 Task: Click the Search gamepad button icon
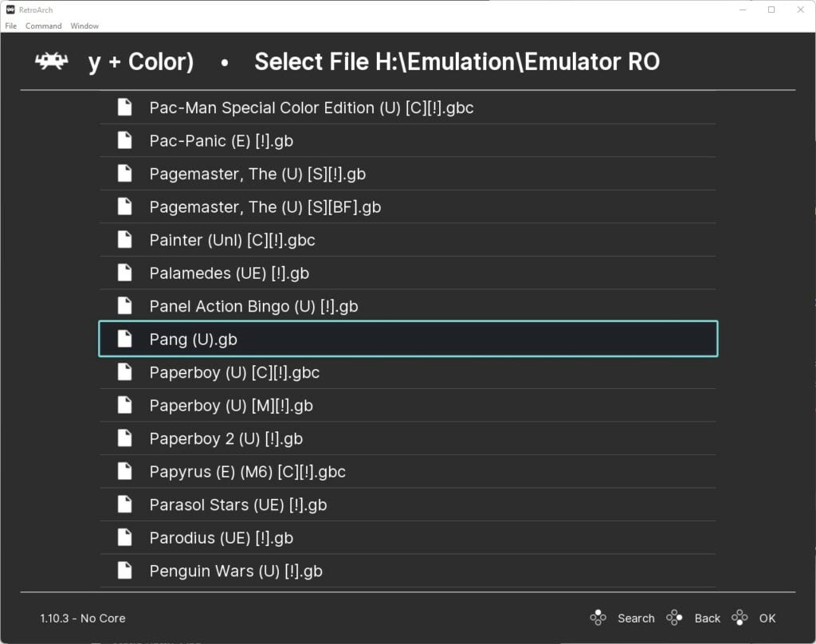pyautogui.click(x=598, y=618)
